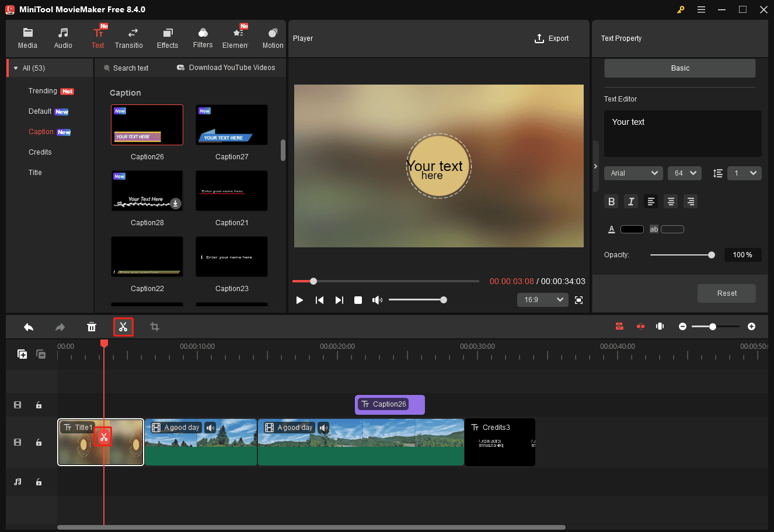This screenshot has height=532, width=774.
Task: Apply bold formatting in Text Property
Action: click(x=611, y=201)
